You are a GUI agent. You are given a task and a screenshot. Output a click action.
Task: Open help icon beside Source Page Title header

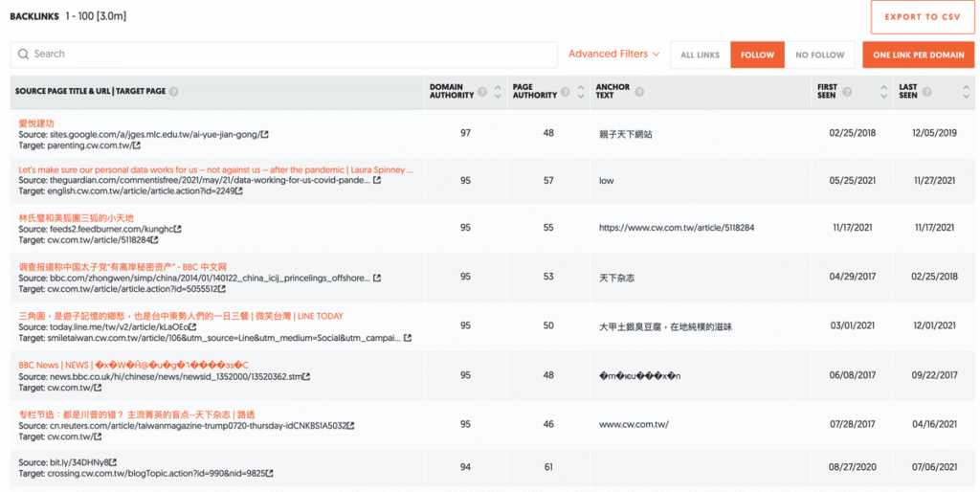(174, 91)
